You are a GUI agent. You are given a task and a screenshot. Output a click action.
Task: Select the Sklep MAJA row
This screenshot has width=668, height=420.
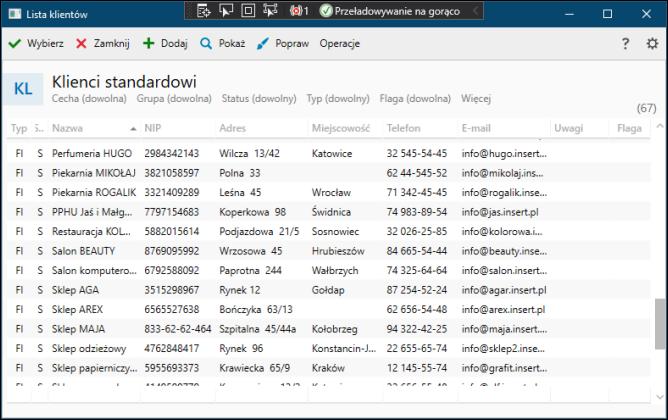click(x=328, y=329)
